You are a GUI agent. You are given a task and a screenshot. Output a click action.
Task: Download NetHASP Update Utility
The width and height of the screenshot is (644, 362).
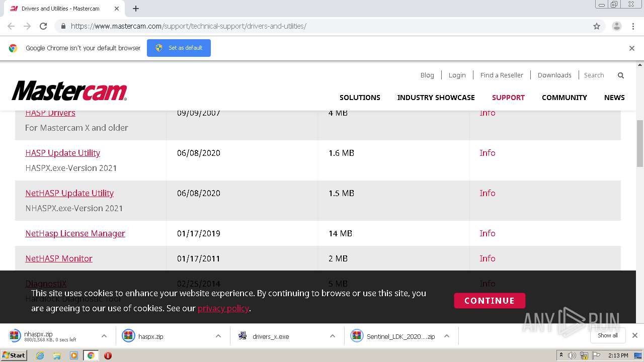click(x=69, y=193)
